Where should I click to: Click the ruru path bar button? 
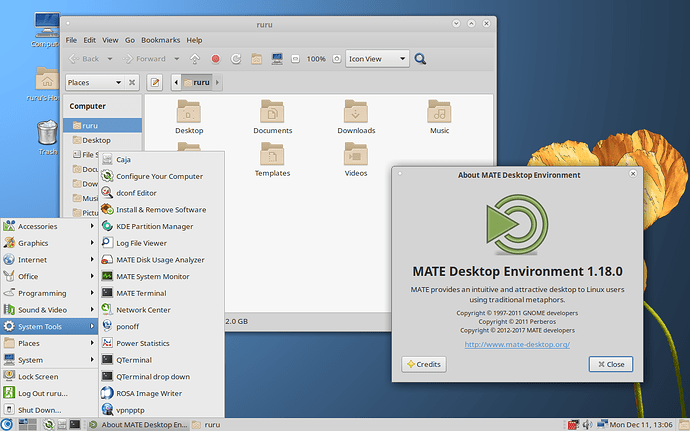[197, 82]
